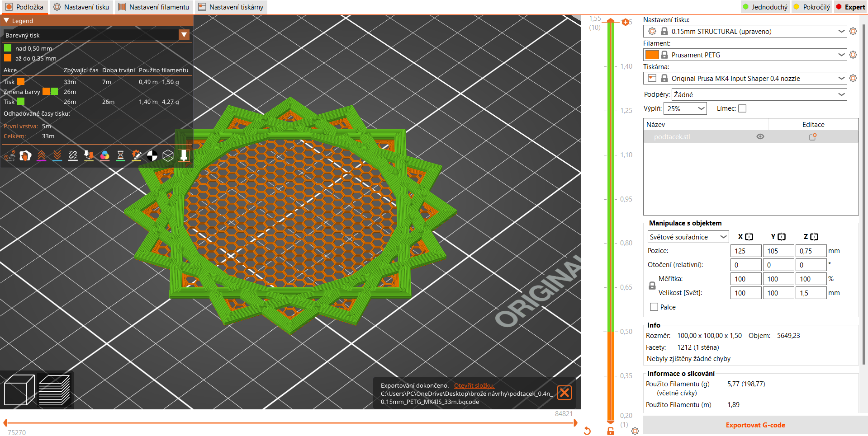Image resolution: width=868 pixels, height=436 pixels.
Task: Open the Nastavení tiskárny tab
Action: click(x=231, y=7)
